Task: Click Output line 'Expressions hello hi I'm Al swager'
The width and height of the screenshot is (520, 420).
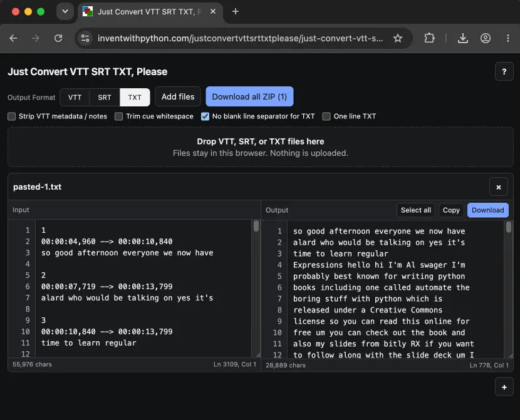Action: [379, 265]
